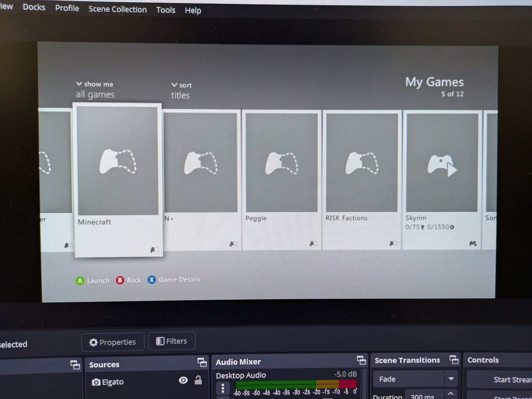This screenshot has width=532, height=399.
Task: Select the Minecraft game tile
Action: coord(119,180)
